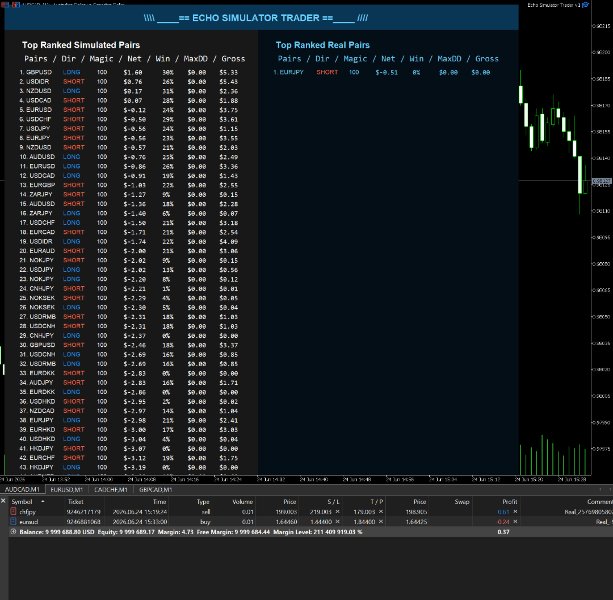613x600 pixels.
Task: Select row 7 USDJPY SHORT
Action: [x=129, y=129]
